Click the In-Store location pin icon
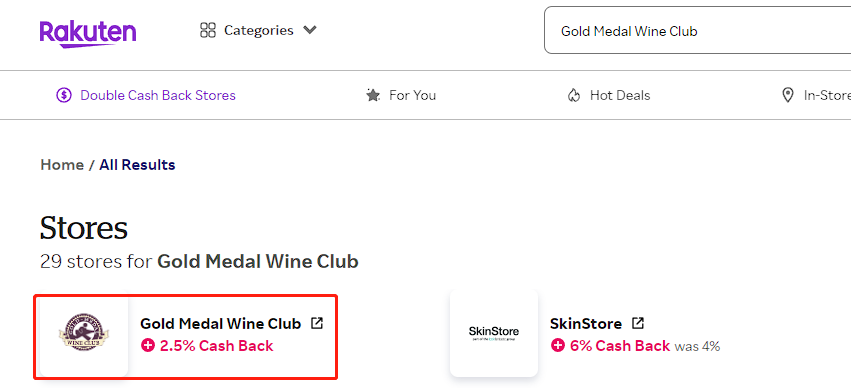The width and height of the screenshot is (851, 388). 787,96
